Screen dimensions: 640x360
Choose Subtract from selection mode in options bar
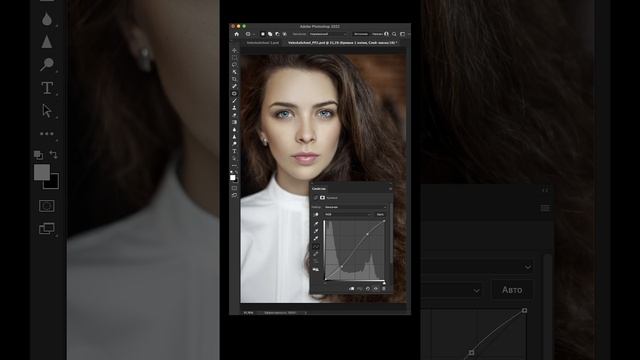coord(277,34)
